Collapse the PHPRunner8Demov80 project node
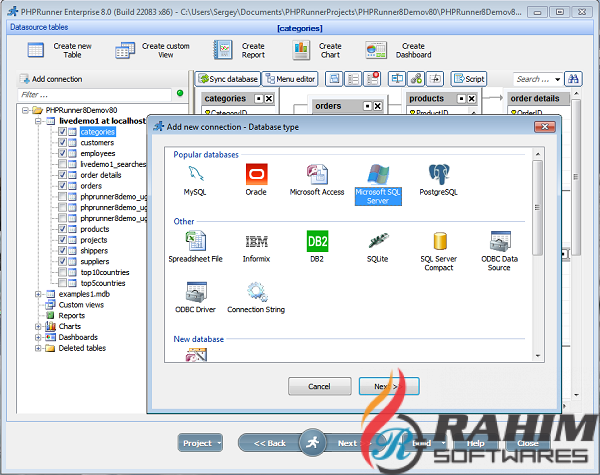The width and height of the screenshot is (600, 475). (x=25, y=110)
